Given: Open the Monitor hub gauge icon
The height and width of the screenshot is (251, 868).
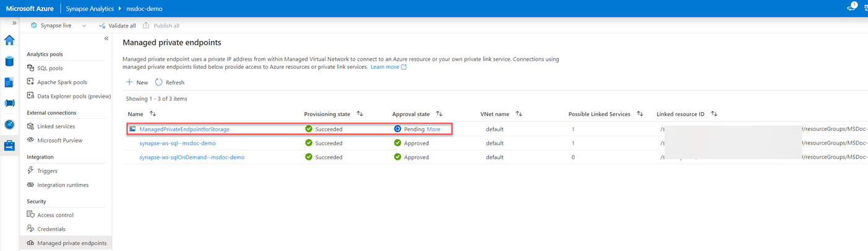Looking at the screenshot, I should point(9,125).
